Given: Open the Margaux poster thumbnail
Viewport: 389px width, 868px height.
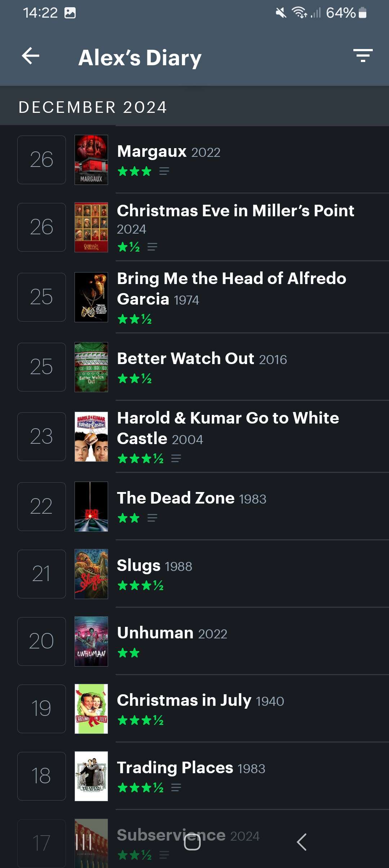Looking at the screenshot, I should click(x=91, y=160).
